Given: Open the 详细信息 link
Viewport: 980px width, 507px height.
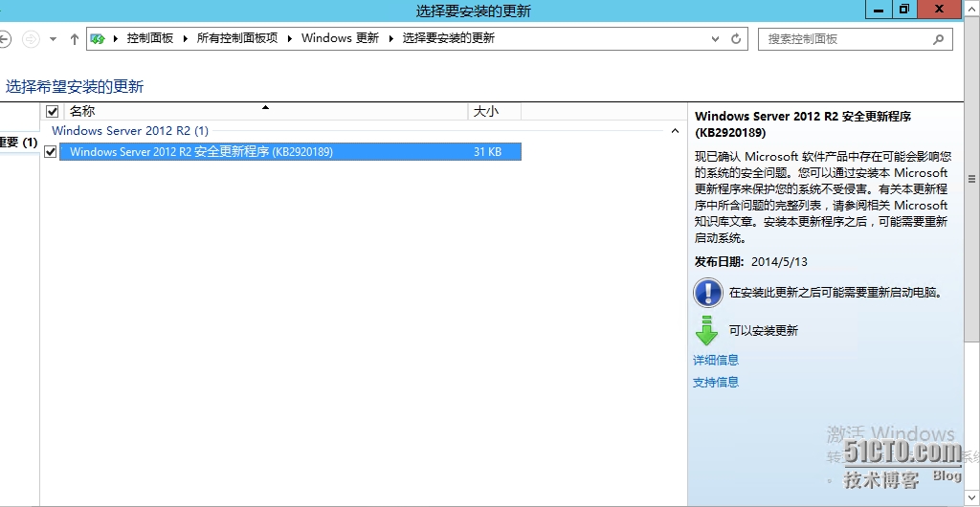Looking at the screenshot, I should pyautogui.click(x=716, y=361).
